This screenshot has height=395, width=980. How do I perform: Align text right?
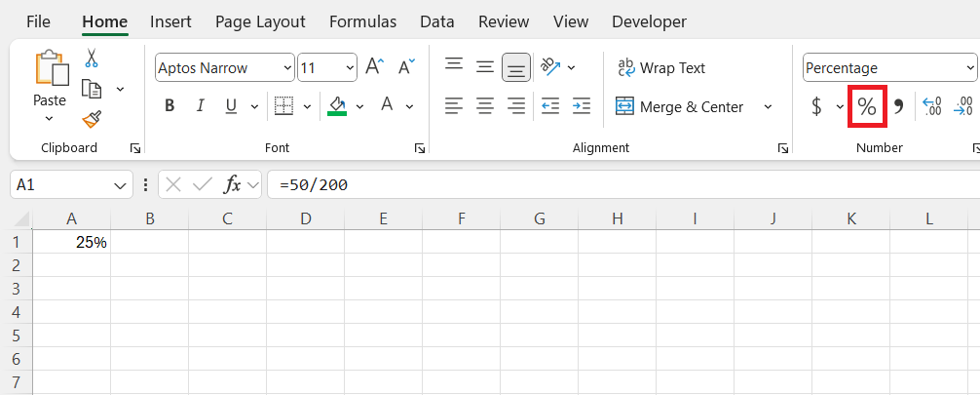(516, 106)
